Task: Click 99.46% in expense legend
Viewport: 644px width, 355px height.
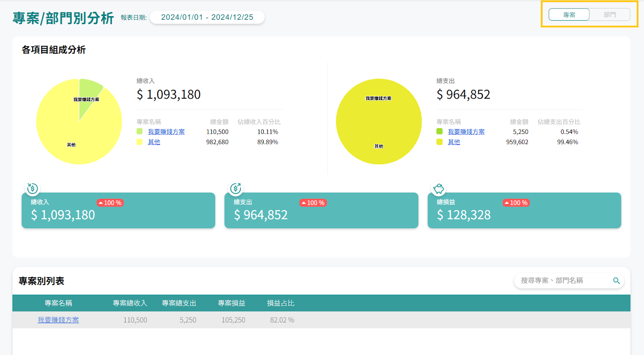Action: pyautogui.click(x=568, y=142)
